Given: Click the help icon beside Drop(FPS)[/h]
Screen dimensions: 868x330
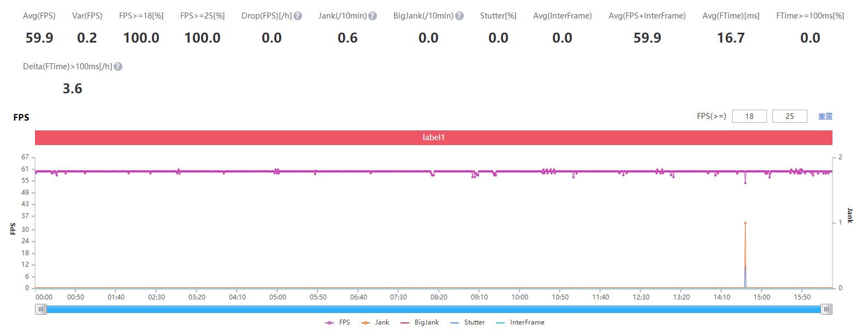Looking at the screenshot, I should point(298,16).
